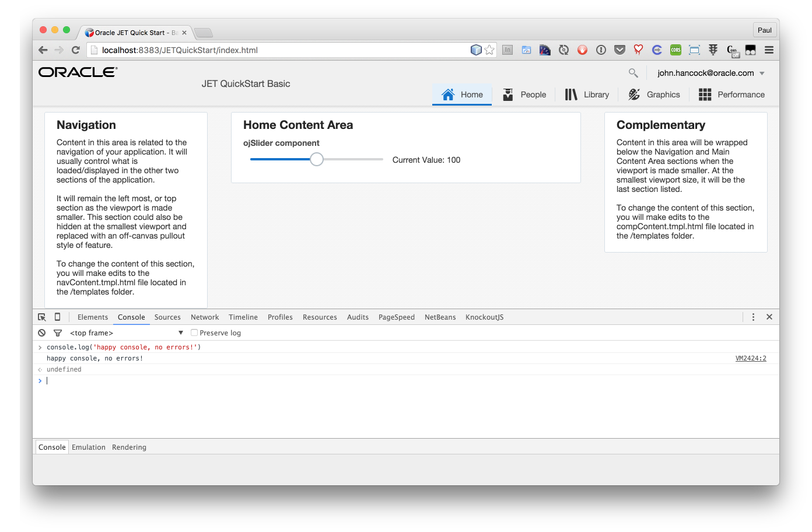
Task: Switch to the drawer Emulation tab
Action: coord(89,447)
